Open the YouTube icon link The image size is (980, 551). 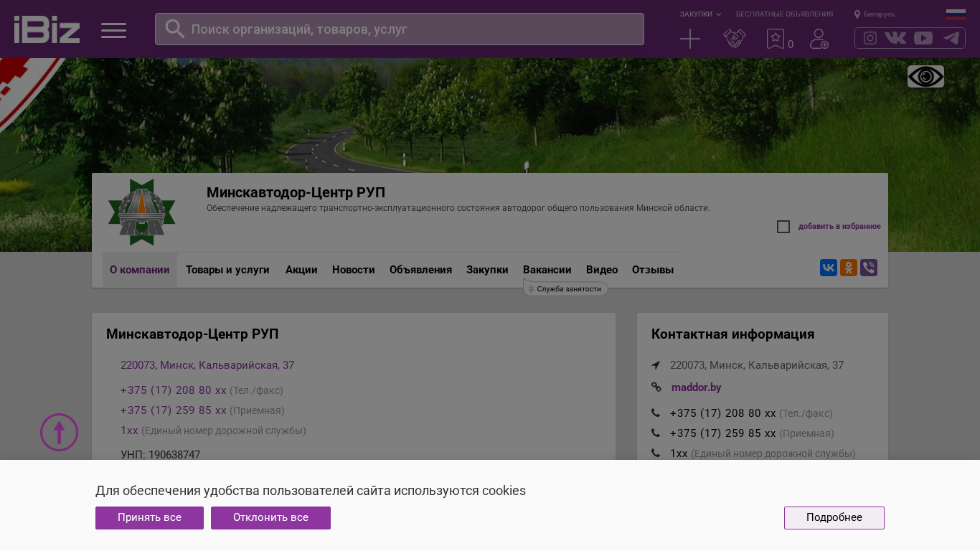[x=923, y=38]
